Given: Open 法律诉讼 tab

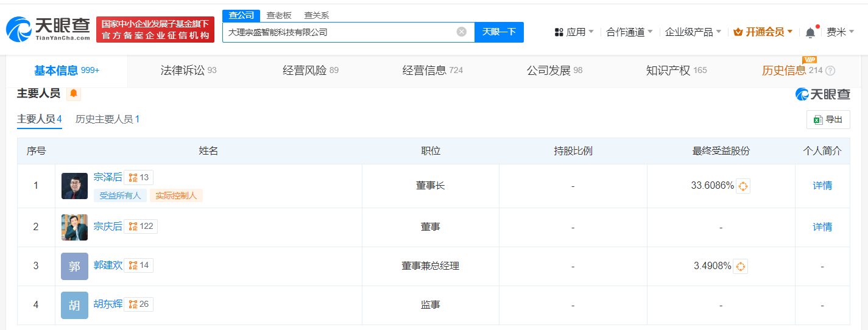Looking at the screenshot, I should tap(188, 71).
